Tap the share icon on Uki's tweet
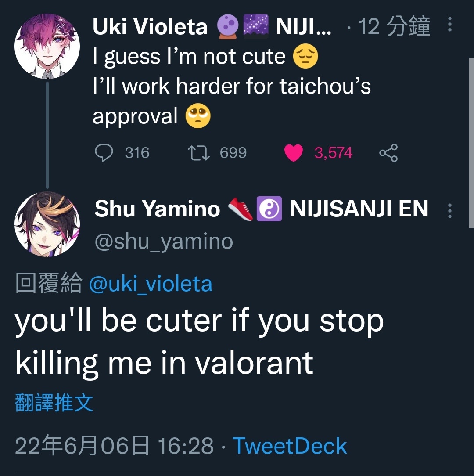This screenshot has width=474, height=476. pos(388,153)
